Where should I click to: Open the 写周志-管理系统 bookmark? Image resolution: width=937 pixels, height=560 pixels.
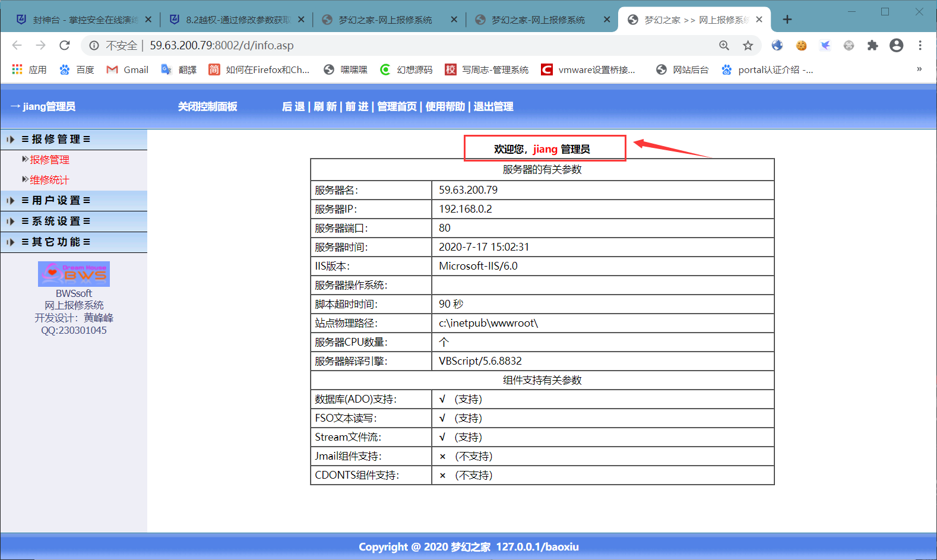[486, 69]
